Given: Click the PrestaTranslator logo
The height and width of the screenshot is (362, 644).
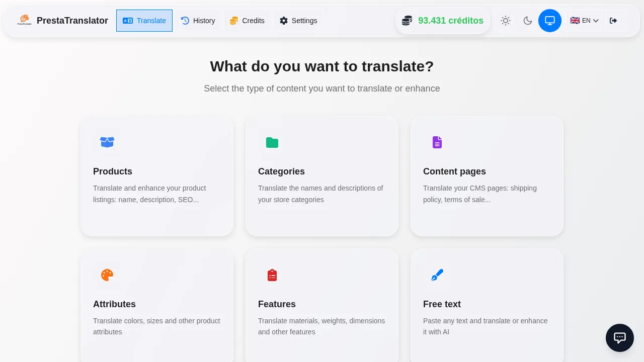Looking at the screenshot, I should click(x=24, y=20).
